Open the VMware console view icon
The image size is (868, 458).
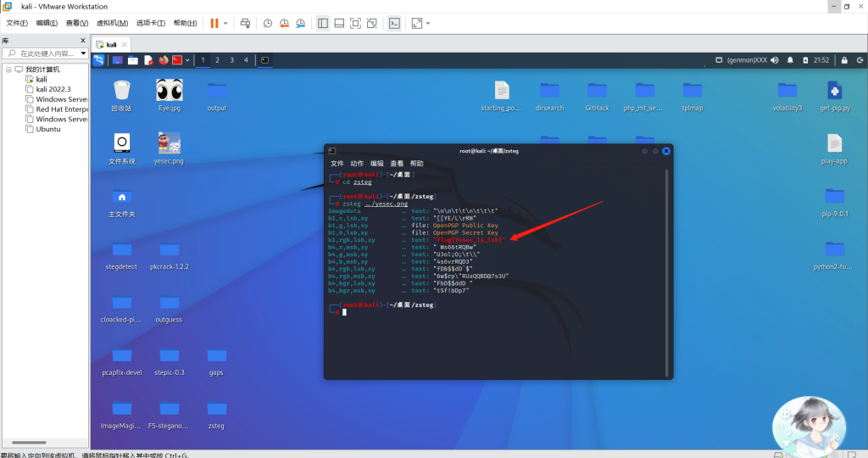[394, 23]
